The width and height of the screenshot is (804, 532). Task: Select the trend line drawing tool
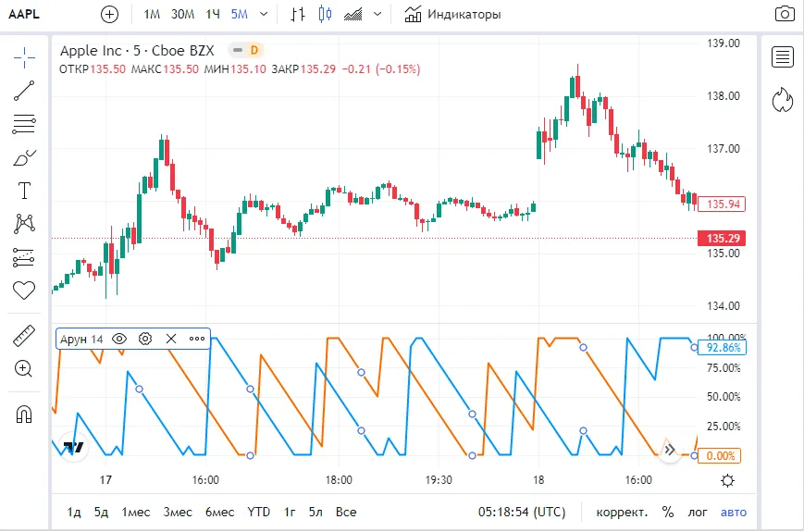24,91
